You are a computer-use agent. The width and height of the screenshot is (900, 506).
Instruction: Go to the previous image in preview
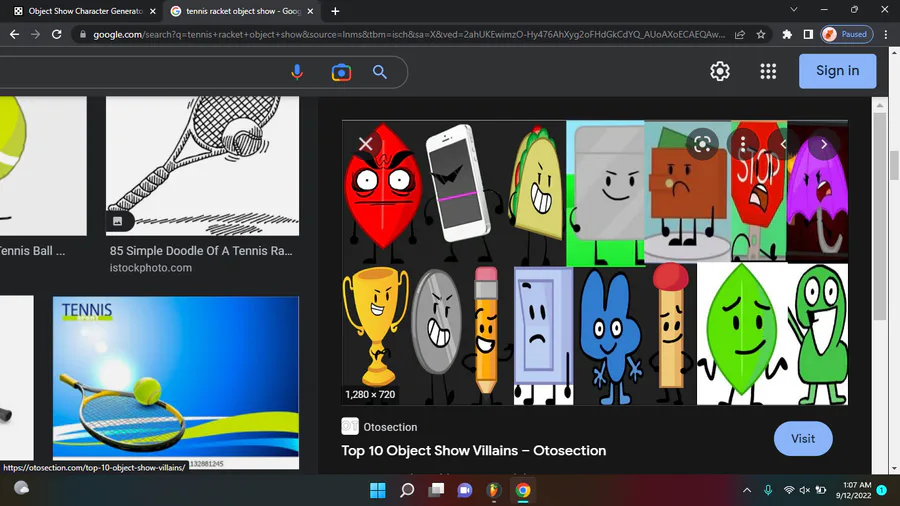(783, 144)
